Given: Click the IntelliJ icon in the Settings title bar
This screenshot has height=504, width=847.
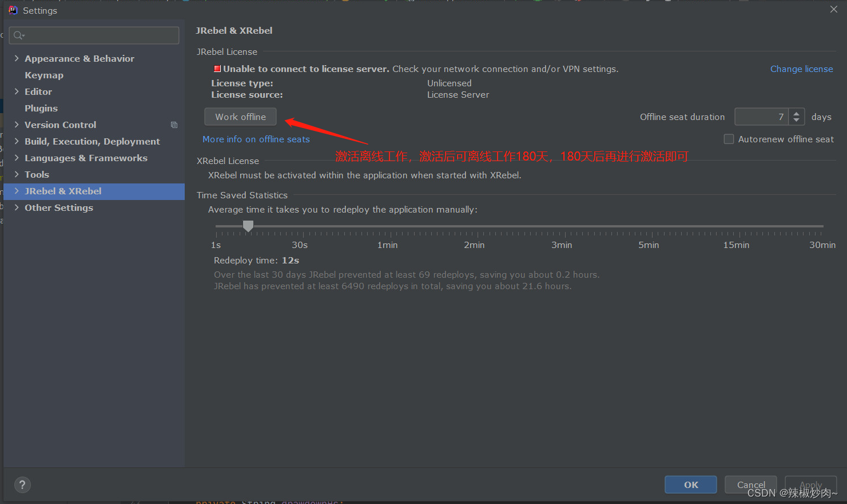Looking at the screenshot, I should 13,10.
